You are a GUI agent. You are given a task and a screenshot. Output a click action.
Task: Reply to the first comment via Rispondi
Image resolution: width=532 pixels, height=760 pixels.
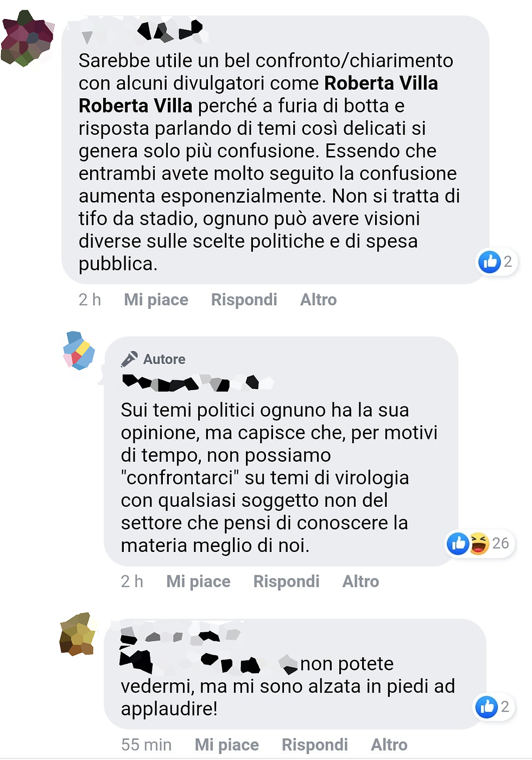244,300
